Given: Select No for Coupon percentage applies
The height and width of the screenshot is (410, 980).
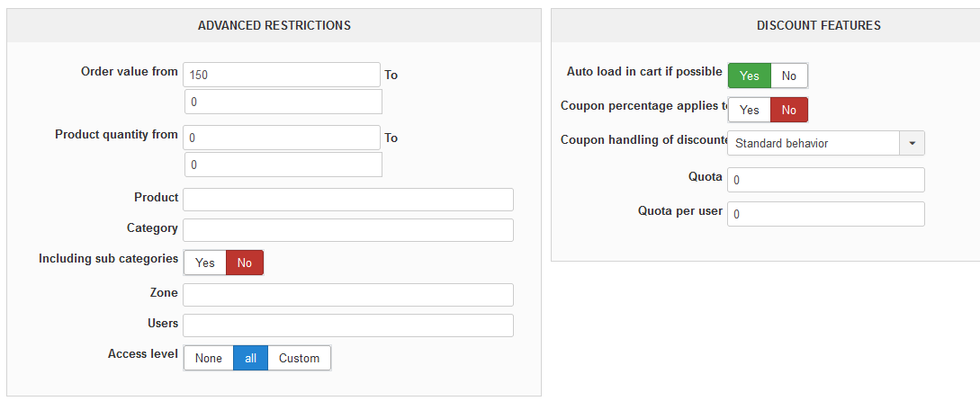Looking at the screenshot, I should [x=789, y=110].
